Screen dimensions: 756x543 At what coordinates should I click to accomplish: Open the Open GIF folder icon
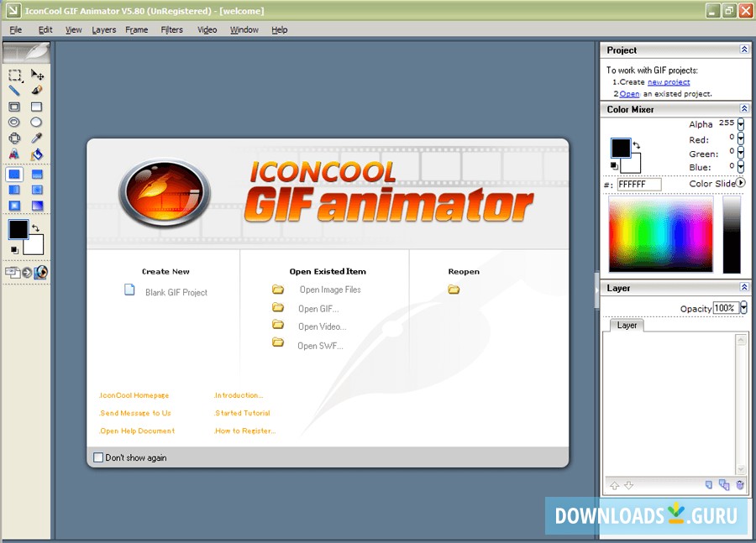278,309
